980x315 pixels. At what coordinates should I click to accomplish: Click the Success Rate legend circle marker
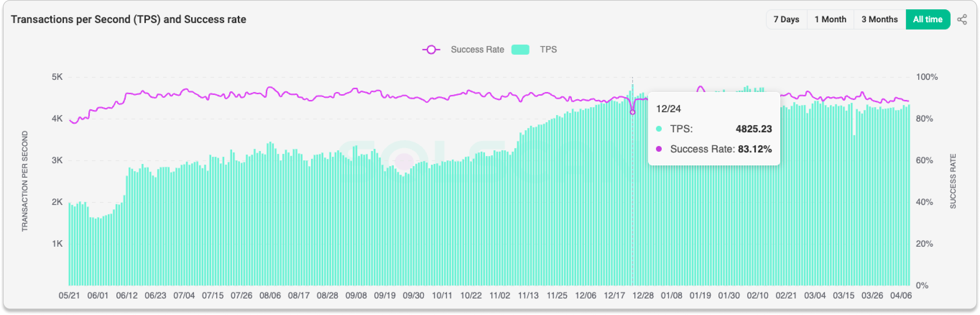pos(431,50)
